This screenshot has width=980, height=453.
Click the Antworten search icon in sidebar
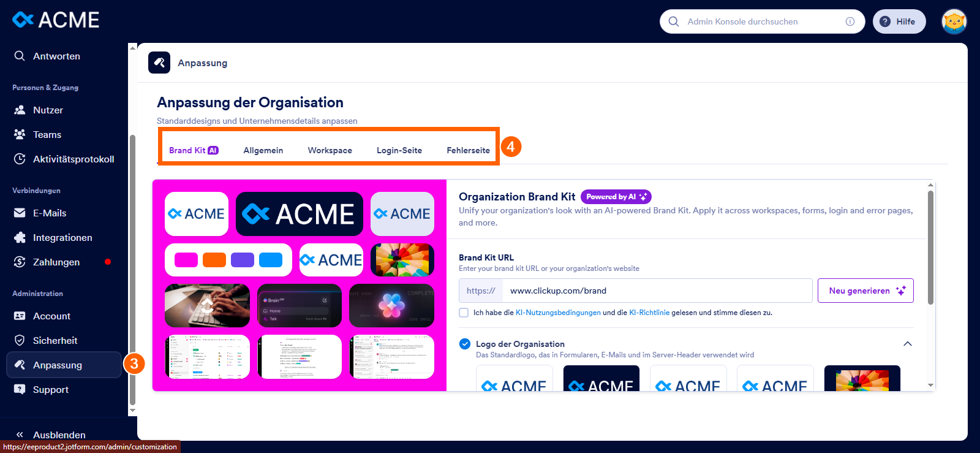[x=20, y=56]
